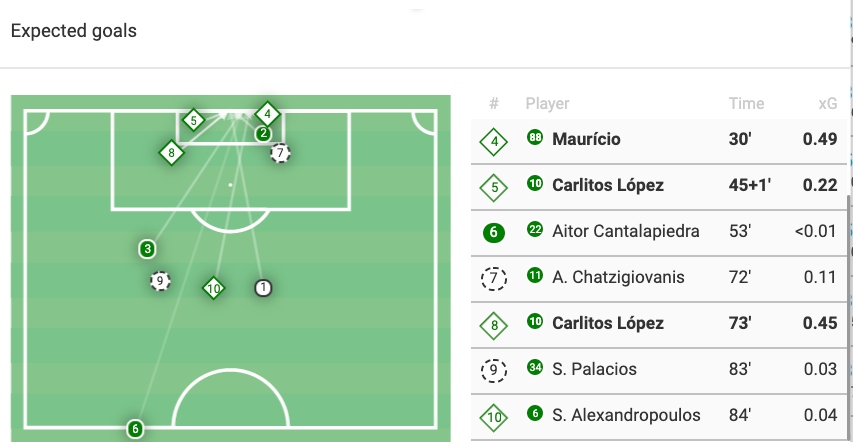Select white shot marker 1 on the pitch
The width and height of the screenshot is (853, 442).
pos(263,287)
